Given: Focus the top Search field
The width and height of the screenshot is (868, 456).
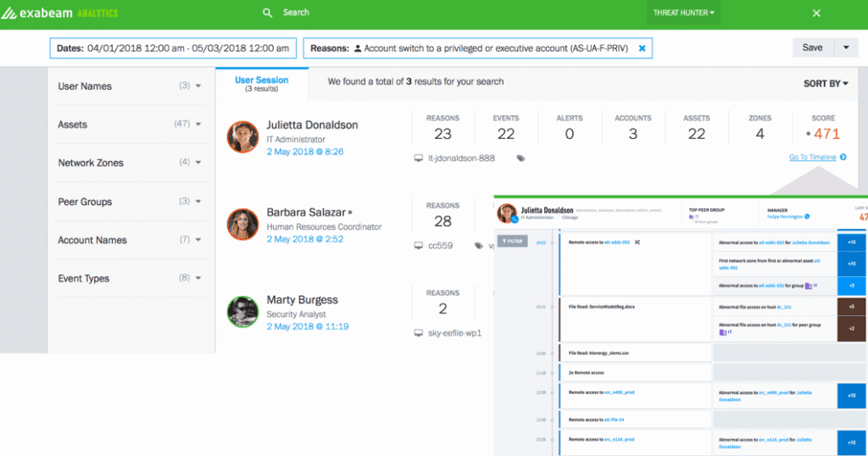Looking at the screenshot, I should 296,12.
